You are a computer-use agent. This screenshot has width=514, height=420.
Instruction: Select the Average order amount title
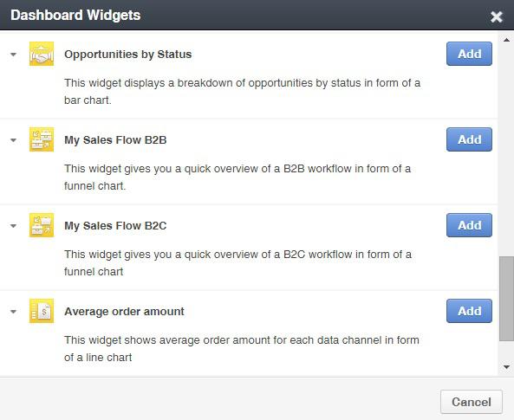coord(124,311)
